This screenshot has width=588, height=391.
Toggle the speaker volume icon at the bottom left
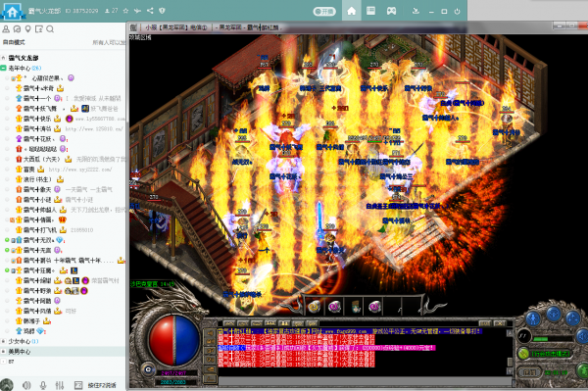(x=26, y=385)
